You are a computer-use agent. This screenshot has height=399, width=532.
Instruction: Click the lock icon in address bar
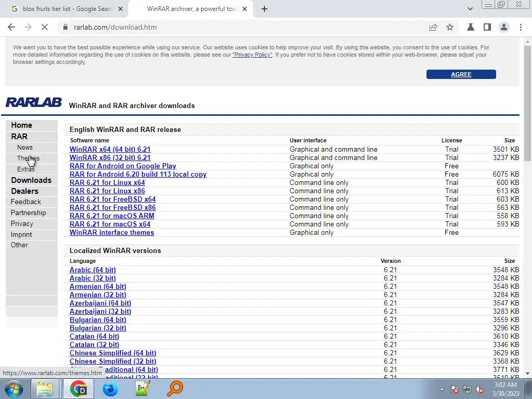pyautogui.click(x=65, y=27)
